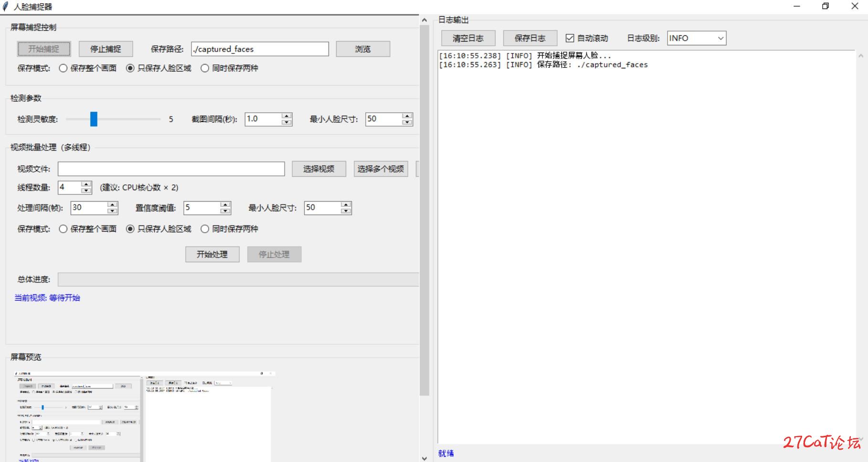Screen dimensions: 868x462
Task: Open the 日志级别 INFO dropdown
Action: pyautogui.click(x=696, y=38)
